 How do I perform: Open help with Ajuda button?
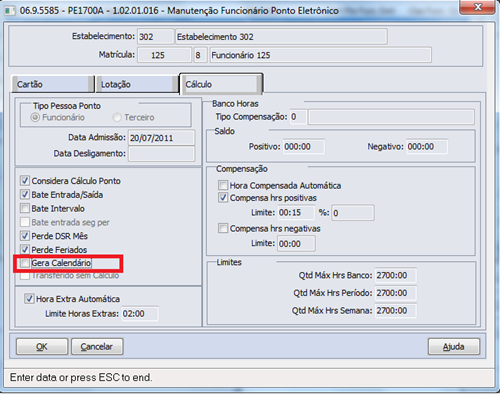[454, 347]
